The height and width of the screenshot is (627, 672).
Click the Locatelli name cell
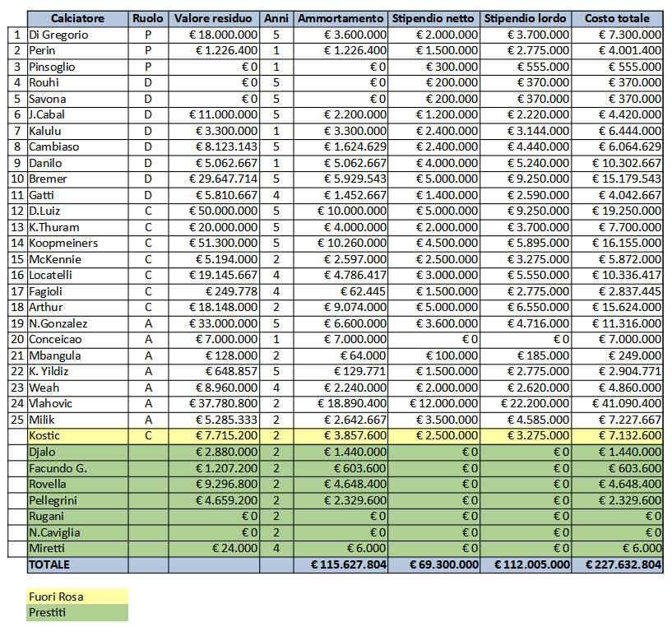point(77,276)
